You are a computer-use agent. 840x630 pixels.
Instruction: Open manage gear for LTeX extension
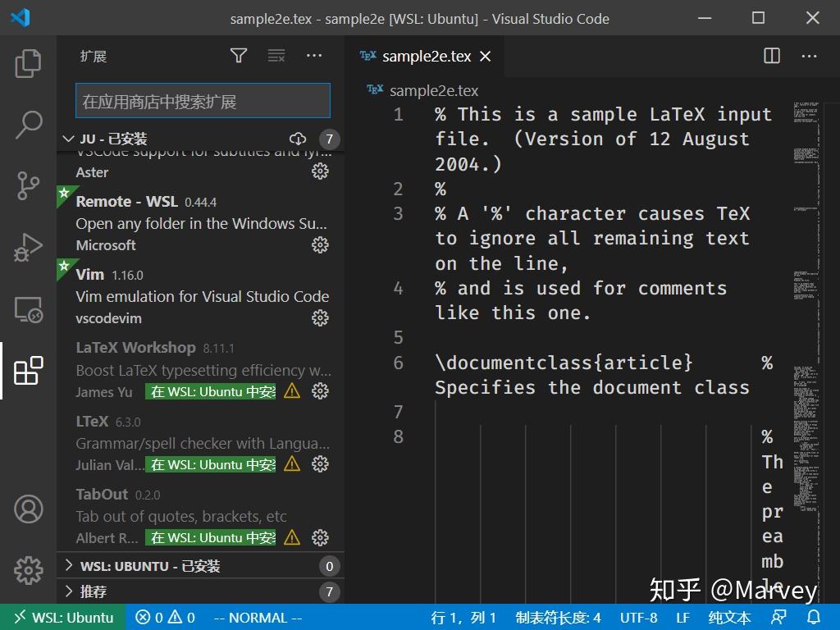point(321,464)
